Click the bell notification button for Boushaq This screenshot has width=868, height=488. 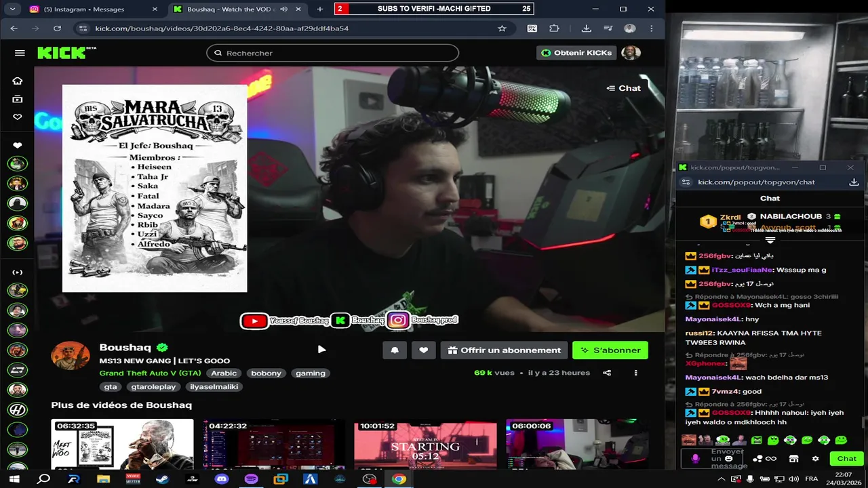tap(395, 350)
